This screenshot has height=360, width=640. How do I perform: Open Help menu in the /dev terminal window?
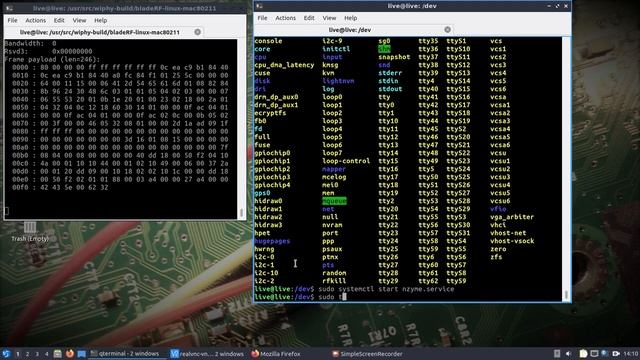pyautogui.click(x=350, y=18)
